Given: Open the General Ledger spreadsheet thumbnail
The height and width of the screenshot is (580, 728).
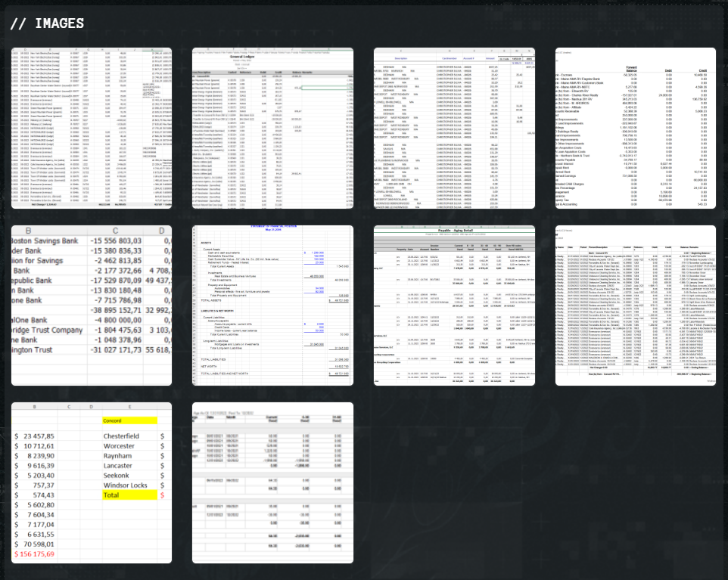Looking at the screenshot, I should pos(272,128).
